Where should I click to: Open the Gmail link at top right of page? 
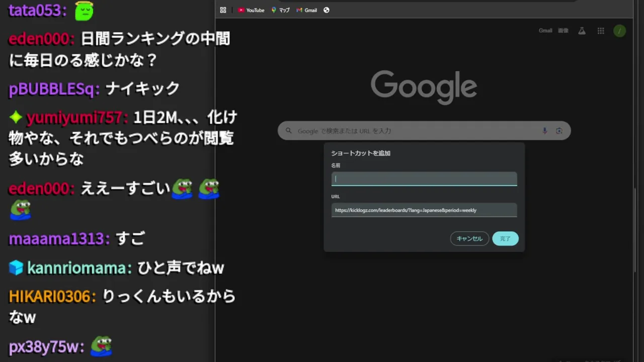545,31
